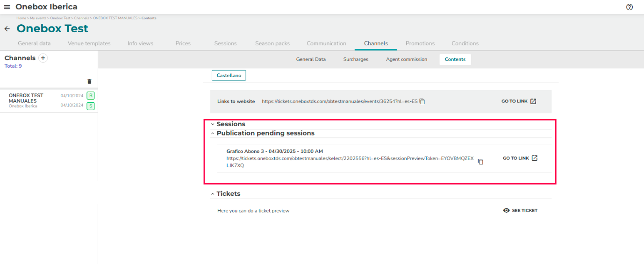Image resolution: width=644 pixels, height=264 pixels.
Task: Click the help question mark icon
Action: [x=629, y=7]
